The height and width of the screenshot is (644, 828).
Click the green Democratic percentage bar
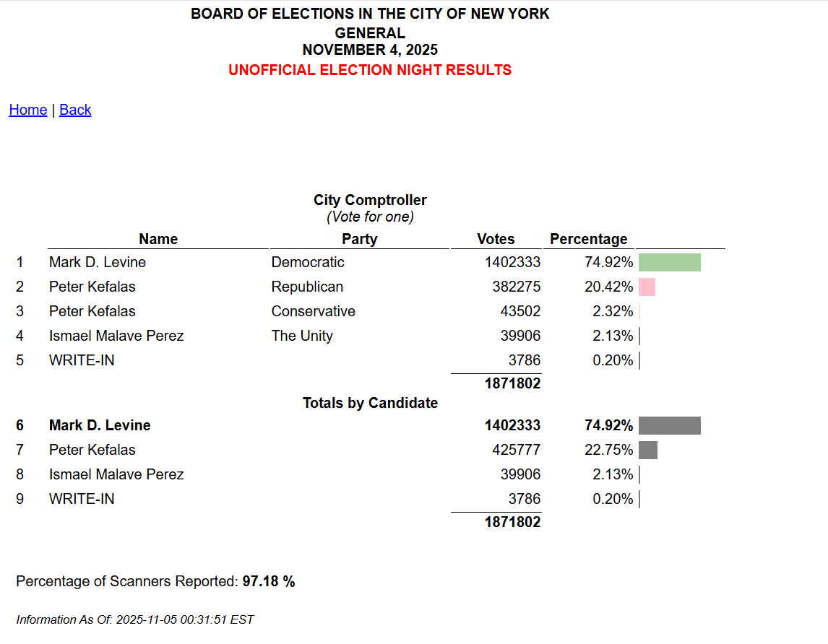point(669,262)
